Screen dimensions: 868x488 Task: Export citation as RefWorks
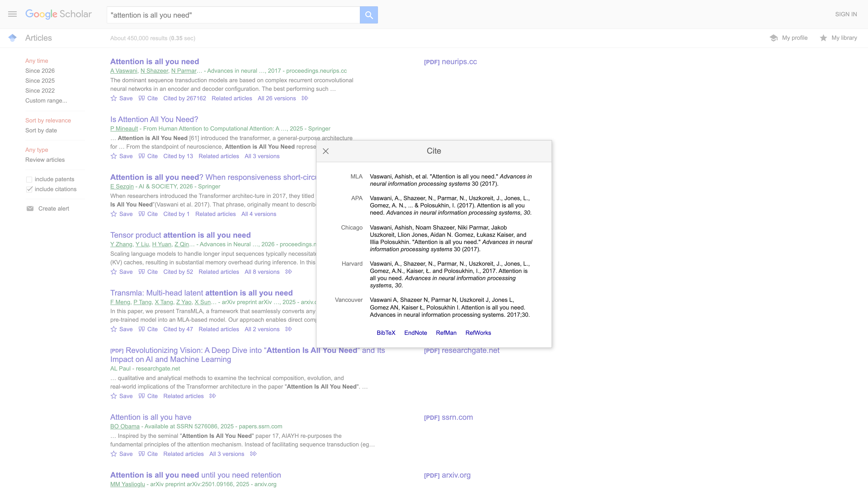coord(478,333)
